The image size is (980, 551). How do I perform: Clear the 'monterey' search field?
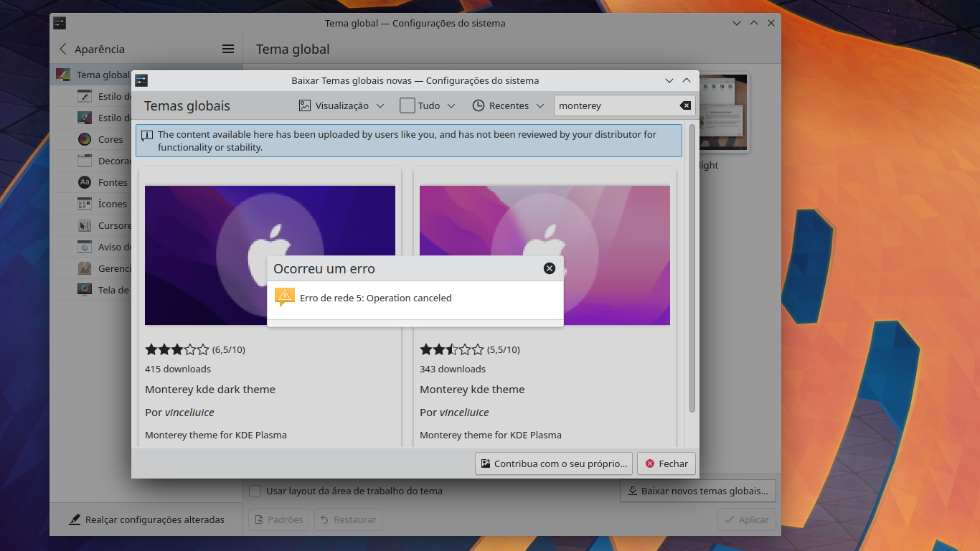685,105
